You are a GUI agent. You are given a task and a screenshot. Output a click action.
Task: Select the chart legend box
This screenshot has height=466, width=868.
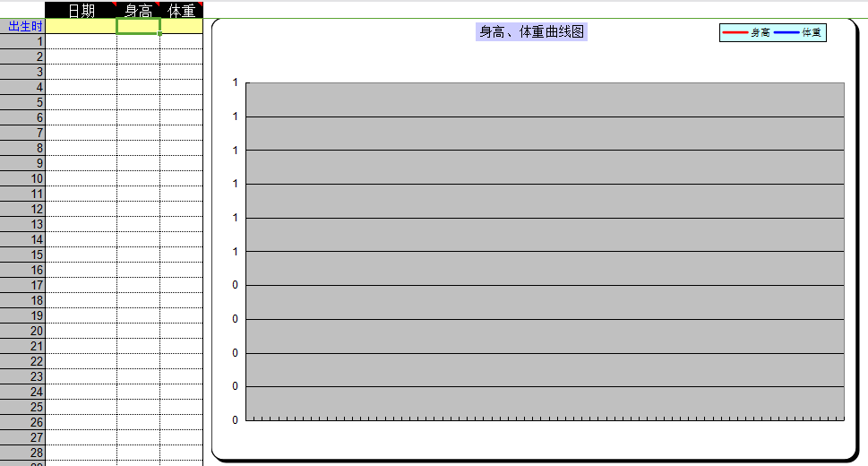773,32
